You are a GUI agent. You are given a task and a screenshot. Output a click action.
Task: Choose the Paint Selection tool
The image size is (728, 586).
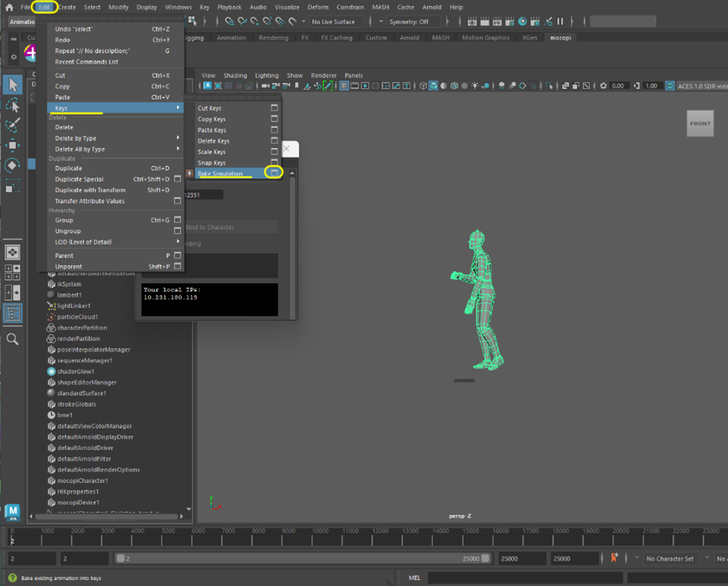[13, 125]
